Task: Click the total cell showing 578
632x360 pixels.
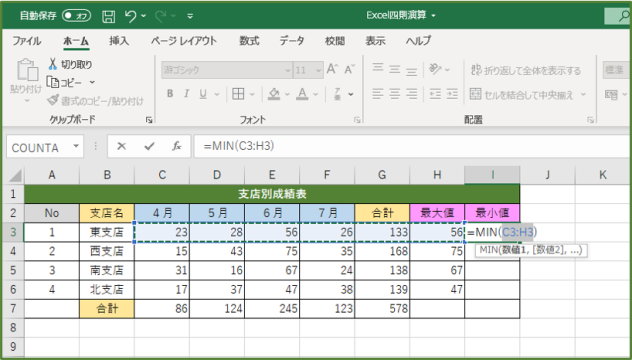Action: point(382,308)
